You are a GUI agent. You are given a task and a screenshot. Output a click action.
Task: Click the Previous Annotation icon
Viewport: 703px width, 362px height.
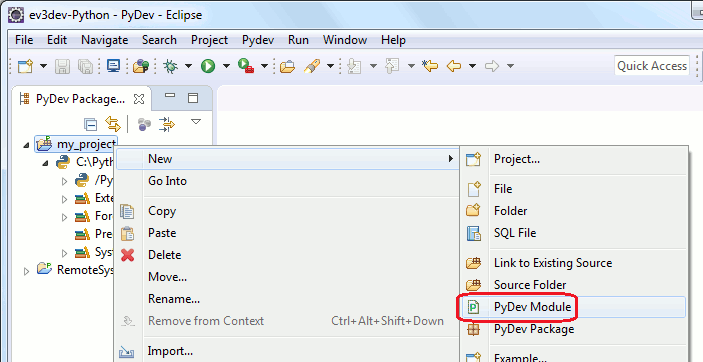pyautogui.click(x=392, y=66)
